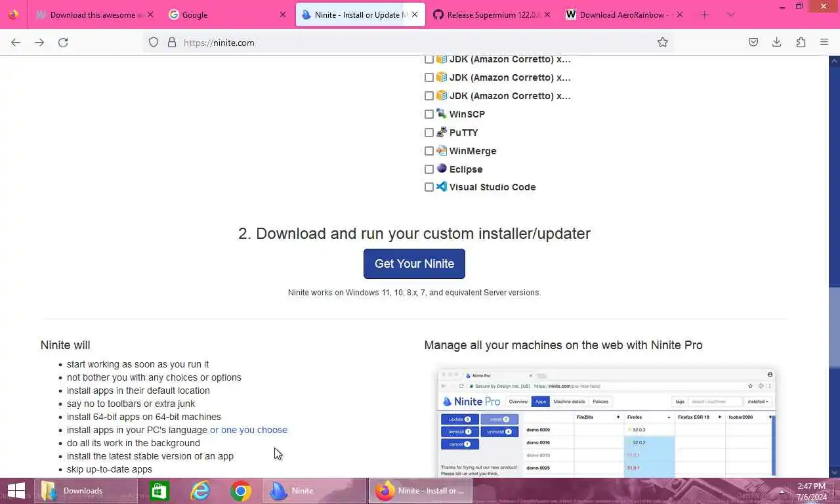This screenshot has height=504, width=840.
Task: Click the 'PuTTY' label text
Action: pyautogui.click(x=464, y=133)
